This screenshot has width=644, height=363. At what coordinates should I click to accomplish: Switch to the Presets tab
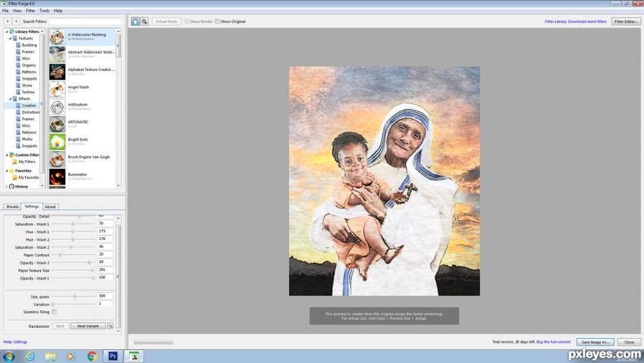click(12, 207)
